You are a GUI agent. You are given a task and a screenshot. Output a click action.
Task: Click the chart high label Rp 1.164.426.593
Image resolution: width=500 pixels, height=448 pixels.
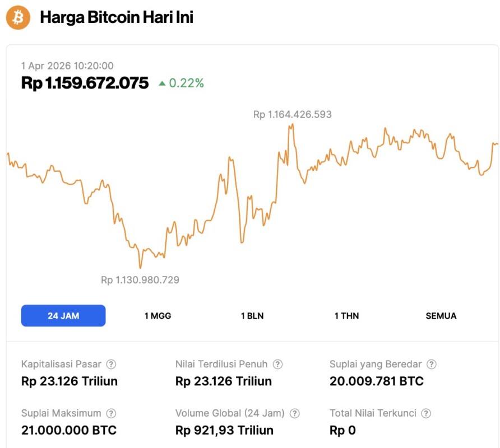(x=292, y=115)
